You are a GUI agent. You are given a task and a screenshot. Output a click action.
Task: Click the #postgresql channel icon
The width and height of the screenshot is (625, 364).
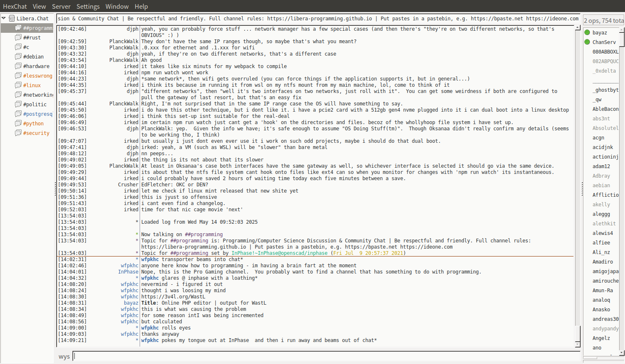pyautogui.click(x=18, y=114)
